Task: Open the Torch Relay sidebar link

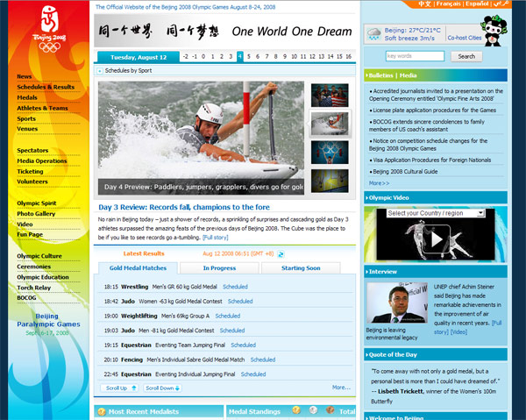Action: pos(33,288)
